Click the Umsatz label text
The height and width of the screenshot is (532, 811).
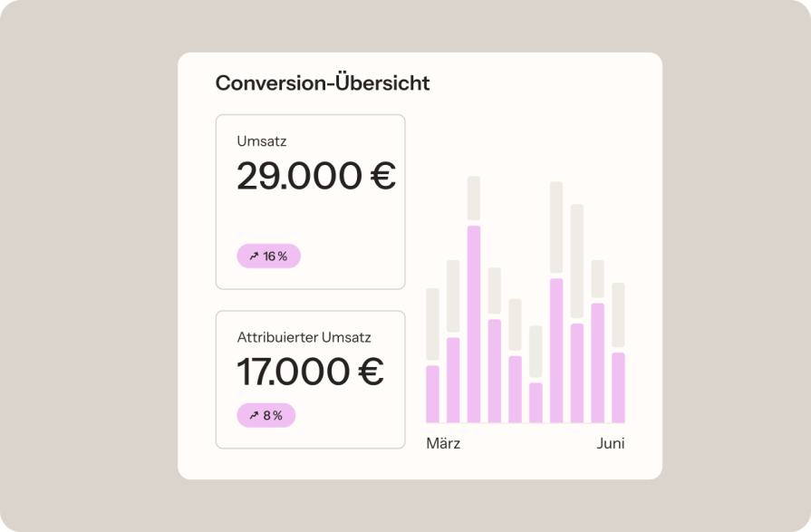pos(262,141)
